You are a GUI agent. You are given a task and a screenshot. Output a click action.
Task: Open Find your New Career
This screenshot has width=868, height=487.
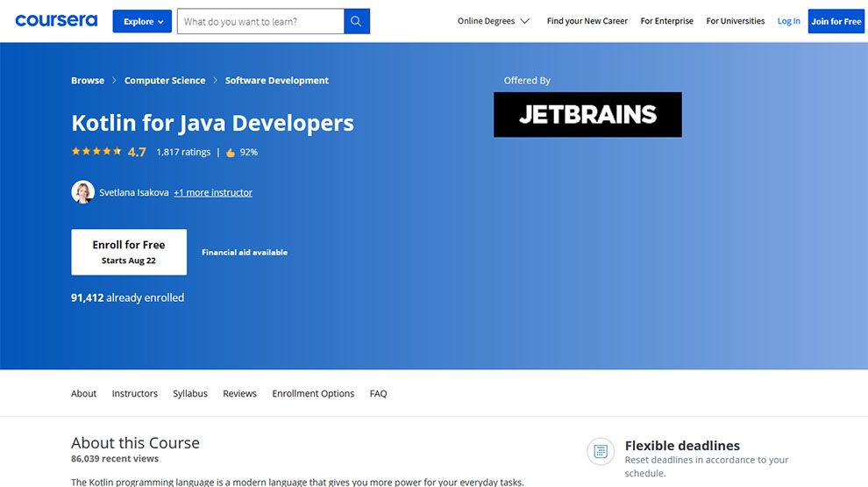coord(587,21)
